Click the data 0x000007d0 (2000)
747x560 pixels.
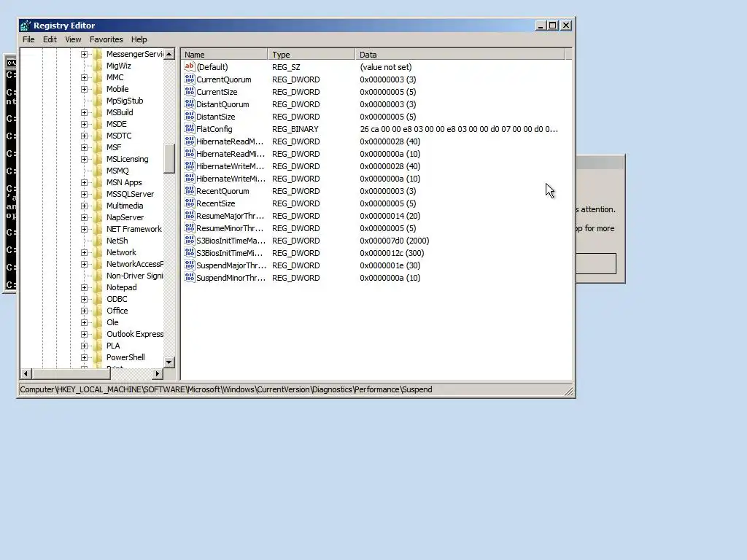(x=395, y=241)
